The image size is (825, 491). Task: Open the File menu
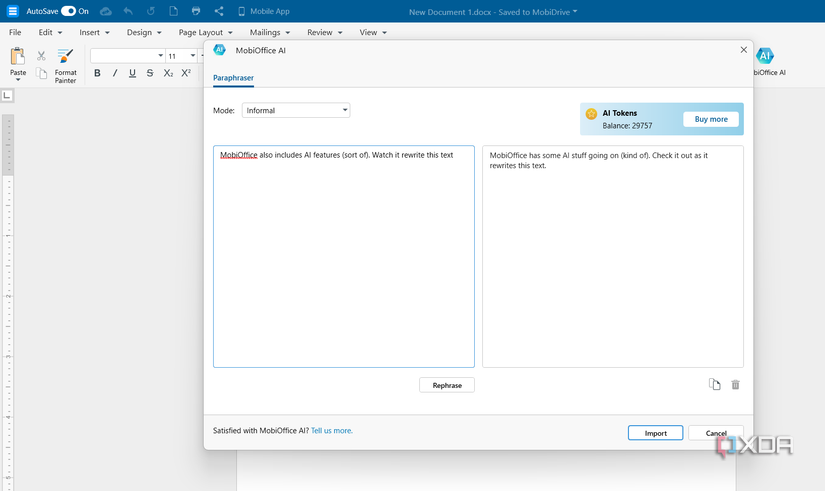point(15,32)
